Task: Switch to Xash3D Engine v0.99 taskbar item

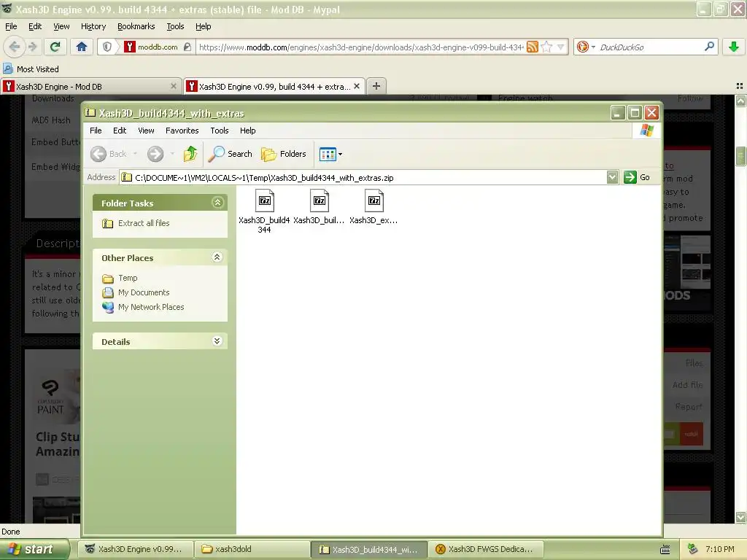Action: click(x=136, y=549)
